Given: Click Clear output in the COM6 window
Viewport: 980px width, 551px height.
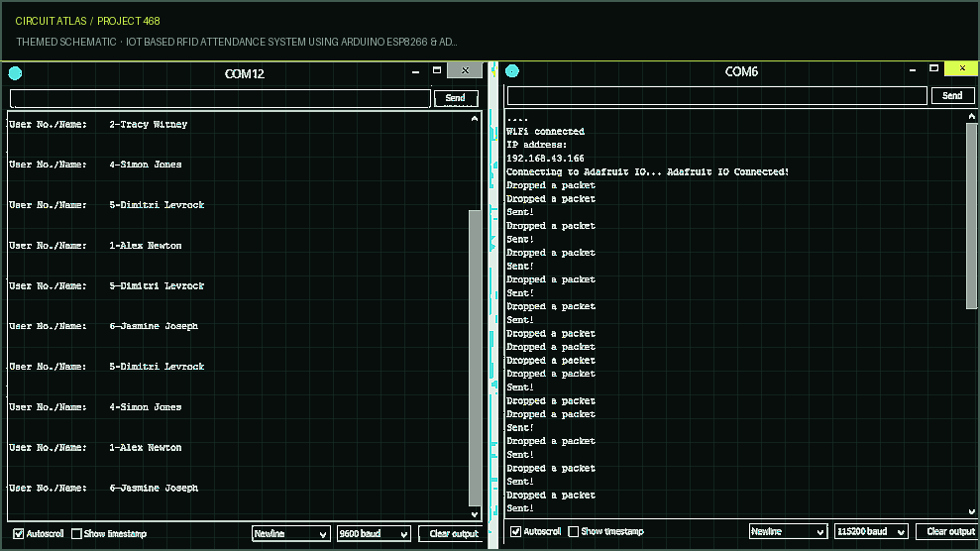Looking at the screenshot, I should [x=948, y=531].
